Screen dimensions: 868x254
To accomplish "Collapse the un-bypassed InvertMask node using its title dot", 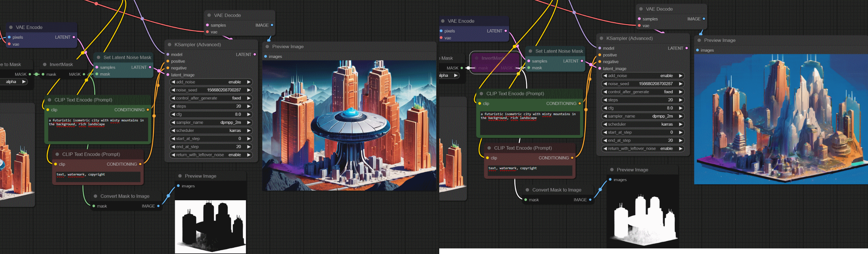I will click(x=45, y=65).
